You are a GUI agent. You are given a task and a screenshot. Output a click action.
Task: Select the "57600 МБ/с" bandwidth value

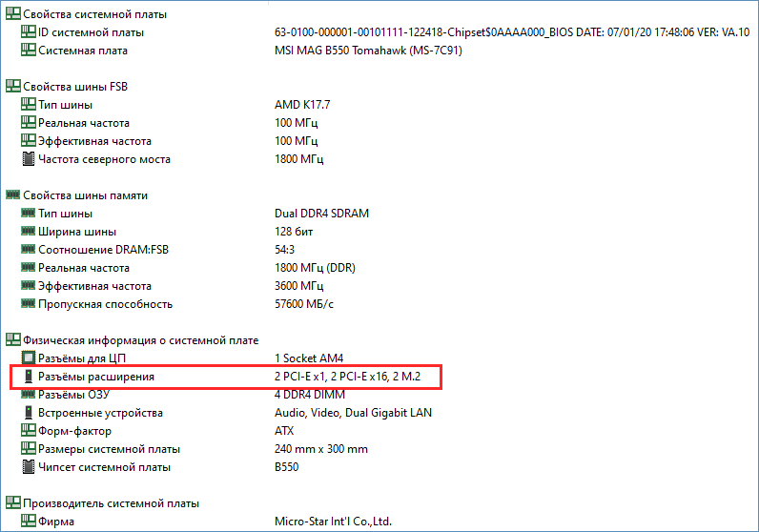(304, 304)
